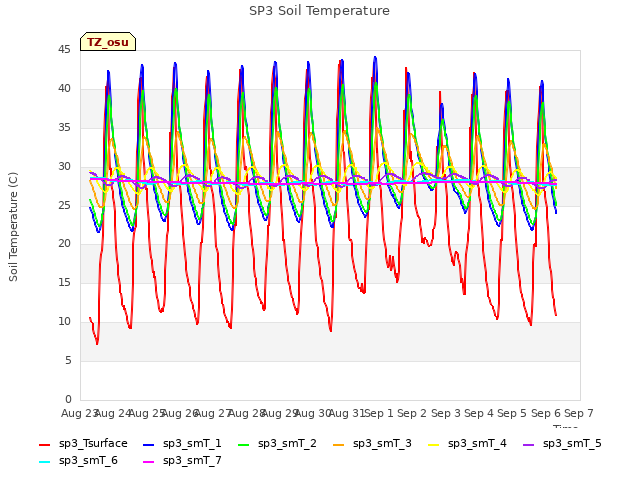The height and width of the screenshot is (480, 640).
Task: Click the magenta sp3_smT_7 legend swatch
Action: click(x=149, y=462)
